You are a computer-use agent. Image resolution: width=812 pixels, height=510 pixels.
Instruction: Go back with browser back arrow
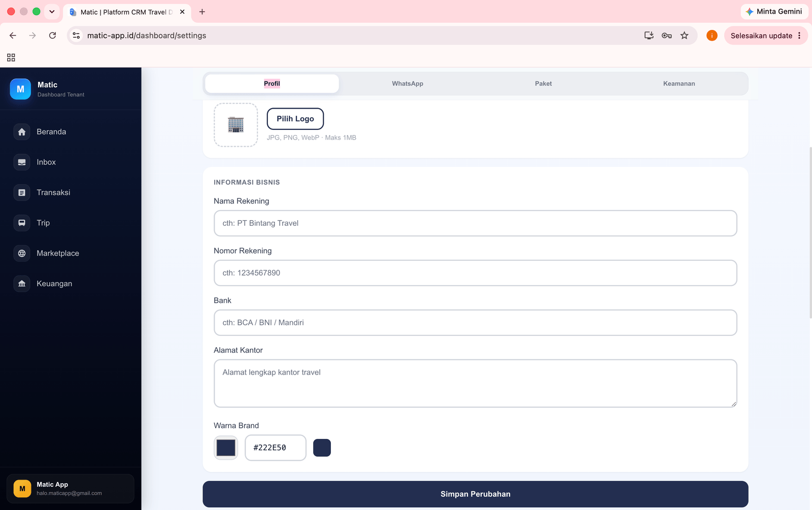13,36
